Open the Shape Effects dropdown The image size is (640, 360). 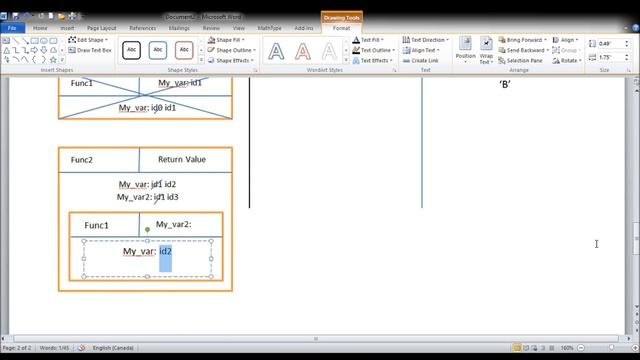tap(231, 60)
